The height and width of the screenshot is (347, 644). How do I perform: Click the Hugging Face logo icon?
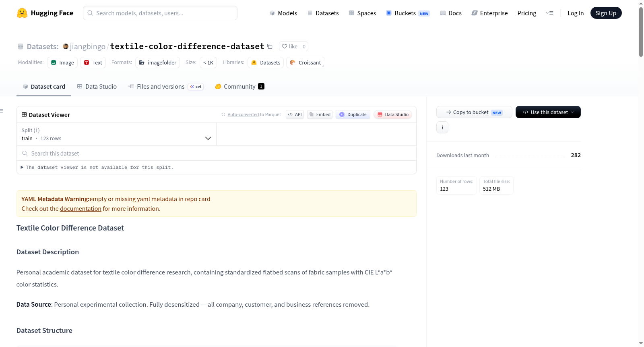point(22,13)
